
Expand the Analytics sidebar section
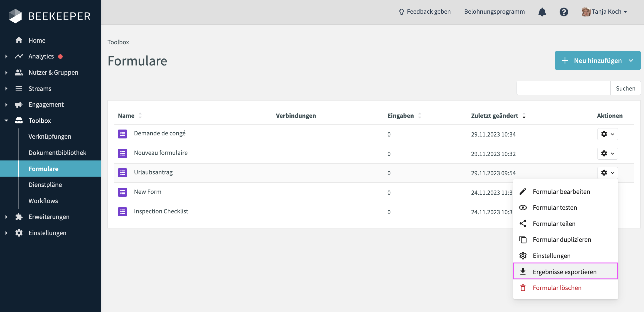tap(6, 57)
